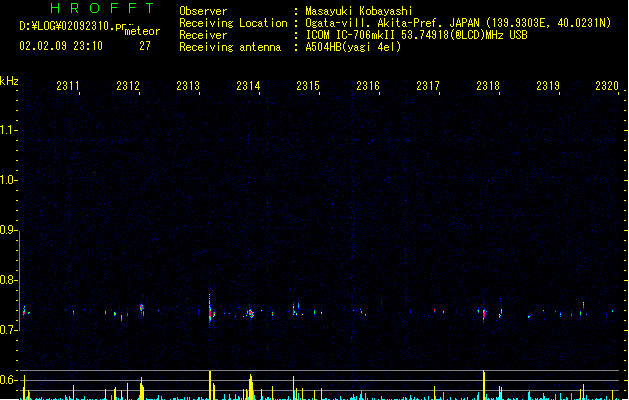Viewport: 629px width, 400px height.
Task: Click the meteor label text
Action: point(142,31)
